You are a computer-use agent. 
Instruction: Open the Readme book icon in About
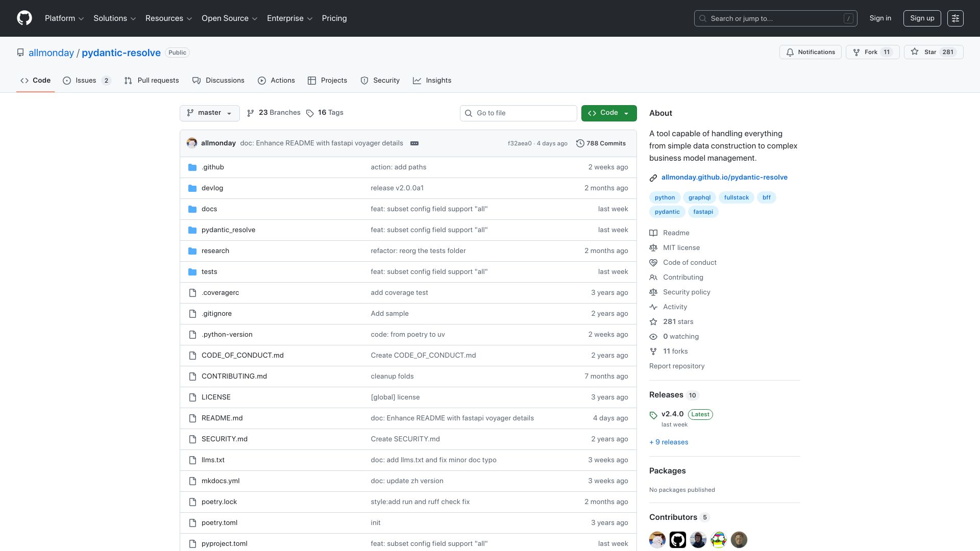(653, 233)
